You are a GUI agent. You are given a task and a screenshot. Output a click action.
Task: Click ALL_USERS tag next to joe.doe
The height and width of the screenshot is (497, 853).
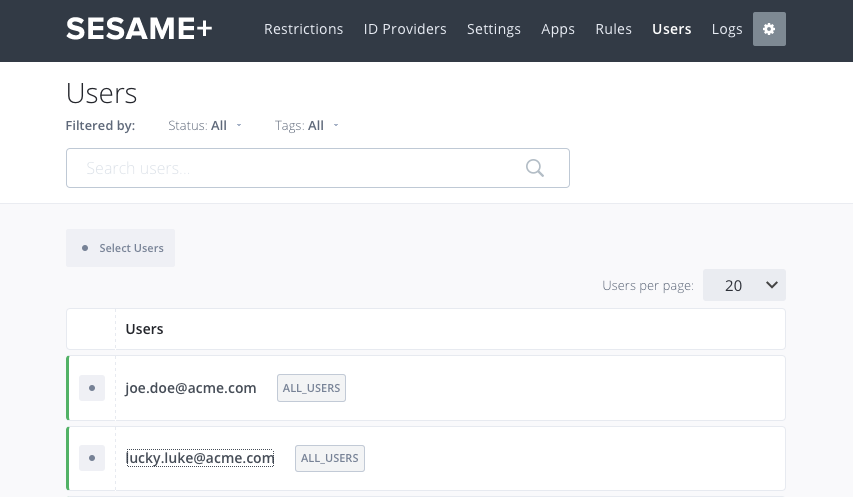(311, 388)
